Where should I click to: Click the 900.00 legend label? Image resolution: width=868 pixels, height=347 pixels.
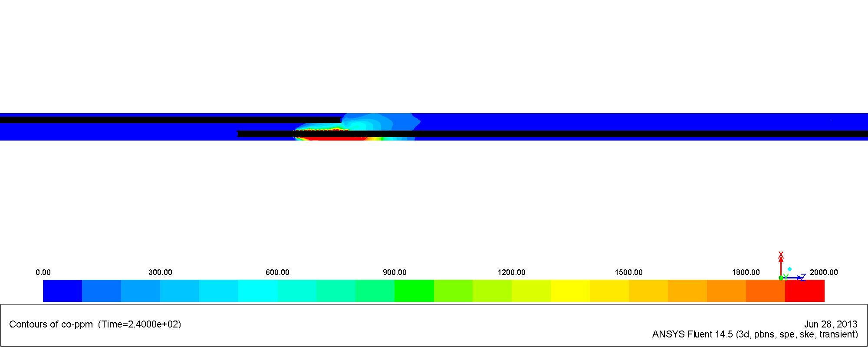coord(395,272)
